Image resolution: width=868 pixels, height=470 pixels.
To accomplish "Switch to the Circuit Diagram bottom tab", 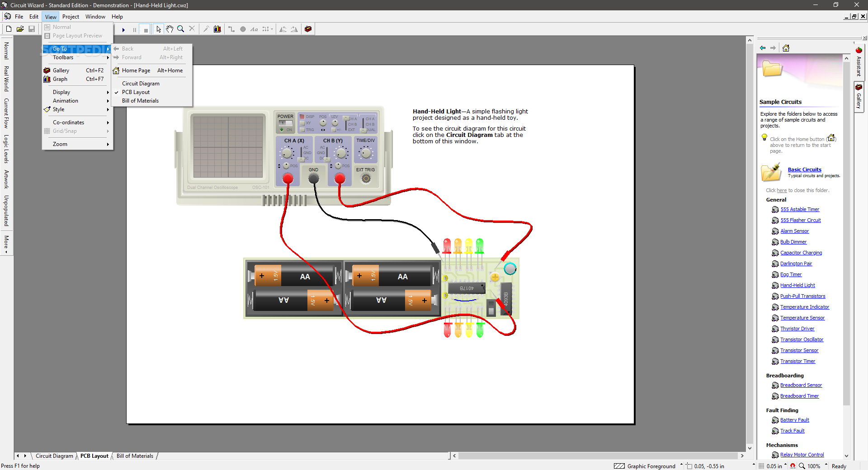I will [54, 456].
